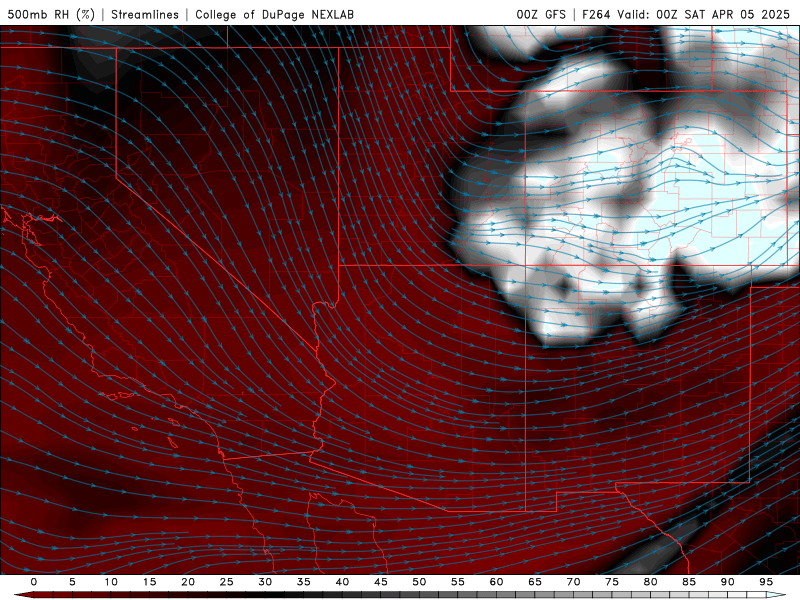Click the "00Z GFS" model run label

click(541, 15)
